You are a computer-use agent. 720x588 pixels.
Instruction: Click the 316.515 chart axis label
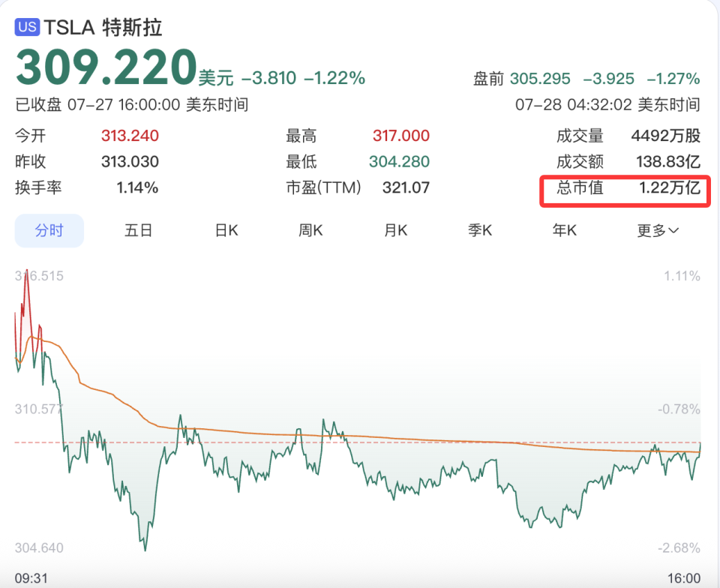[x=39, y=276]
